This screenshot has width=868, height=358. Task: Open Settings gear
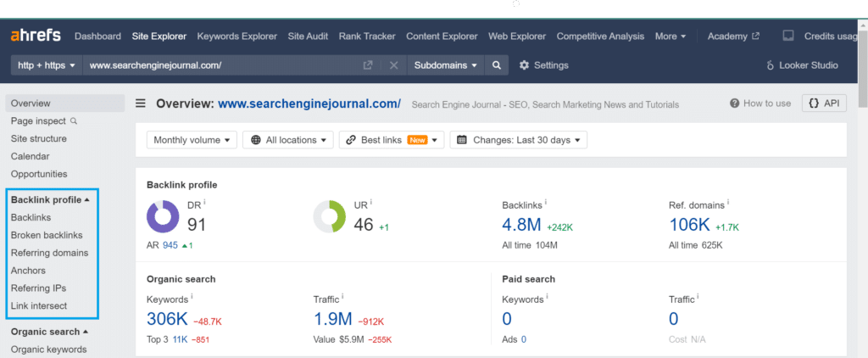tap(543, 64)
